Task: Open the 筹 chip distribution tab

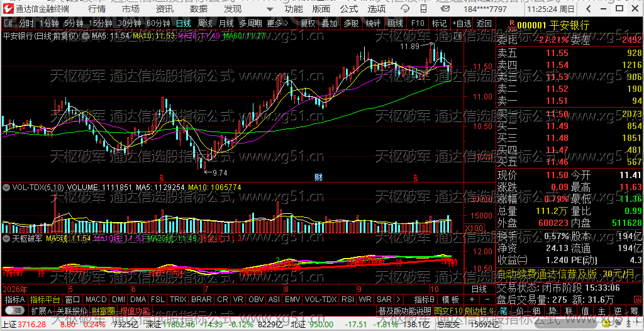Action: [x=635, y=310]
